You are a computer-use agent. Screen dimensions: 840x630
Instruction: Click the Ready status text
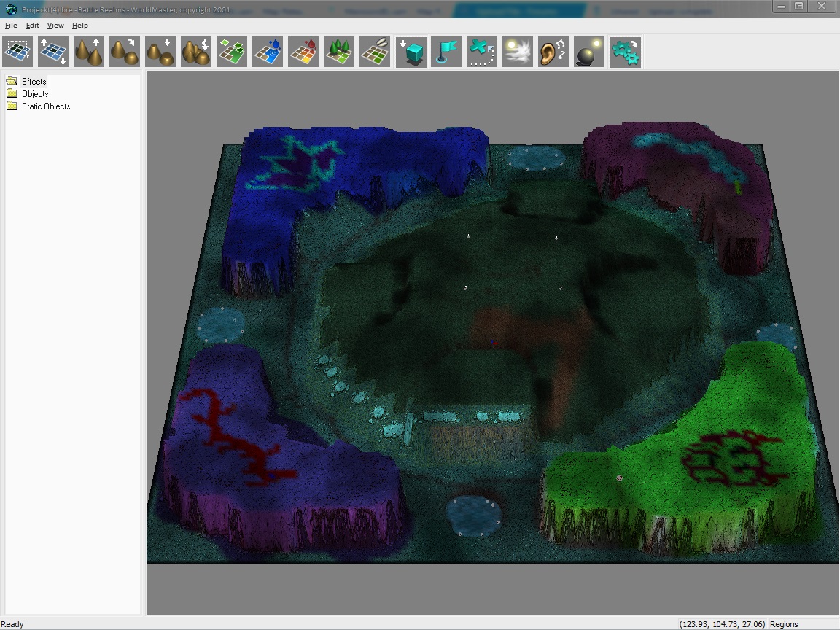click(x=12, y=624)
